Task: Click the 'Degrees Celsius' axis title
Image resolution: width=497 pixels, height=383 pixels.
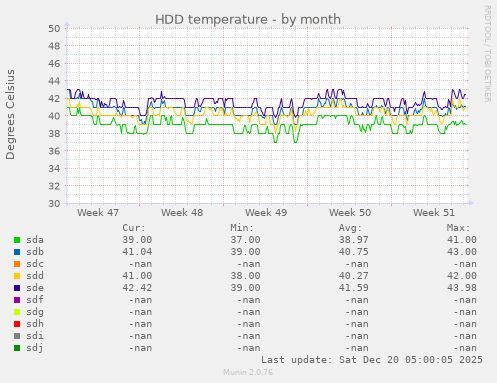Action: click(x=10, y=115)
